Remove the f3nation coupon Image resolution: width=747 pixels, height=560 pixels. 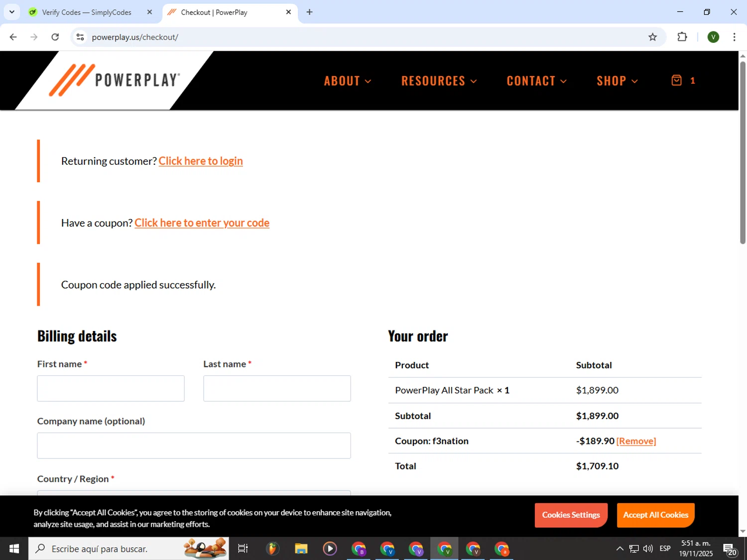pos(636,441)
